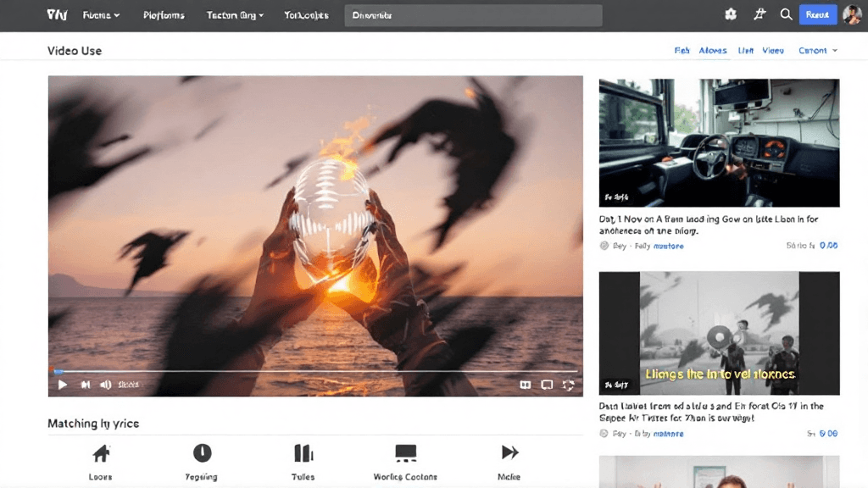This screenshot has width=868, height=488.
Task: Select the Video filter tab
Action: coord(772,51)
